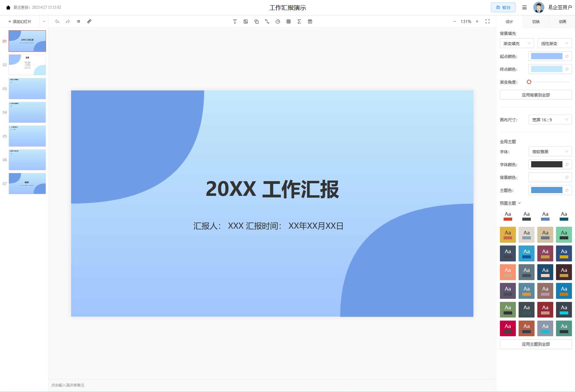The image size is (575, 392).
Task: Zoom in with the plus icon
Action: point(477,21)
